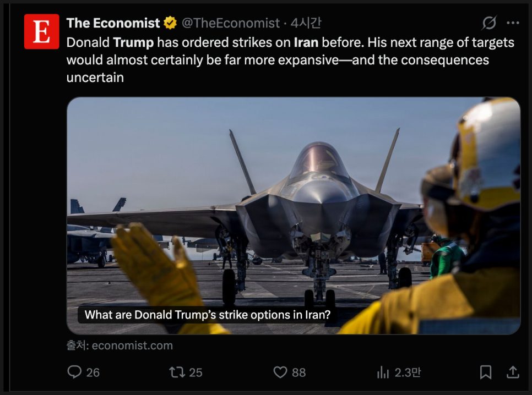
Task: Repost the tweet using the retweet icon
Action: 177,372
